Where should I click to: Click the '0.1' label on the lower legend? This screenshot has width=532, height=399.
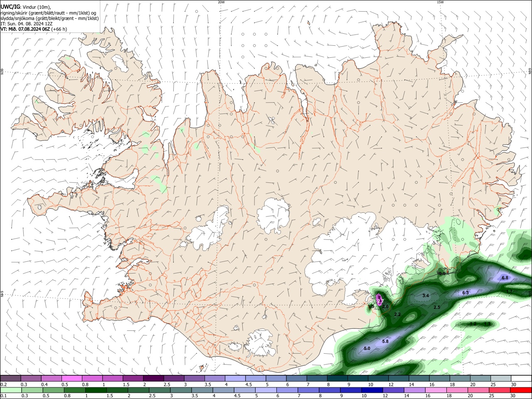pos(3,396)
